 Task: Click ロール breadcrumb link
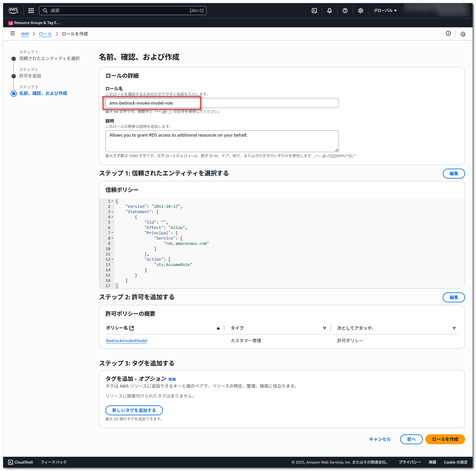pyautogui.click(x=45, y=34)
